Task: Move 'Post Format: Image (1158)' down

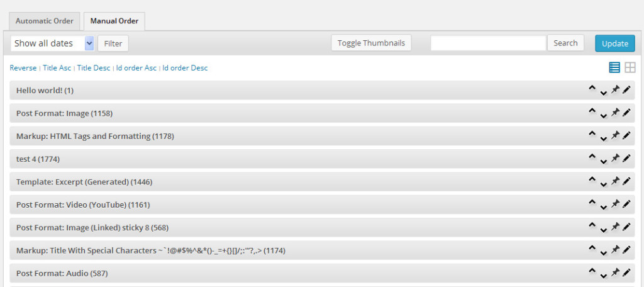Action: 603,116
